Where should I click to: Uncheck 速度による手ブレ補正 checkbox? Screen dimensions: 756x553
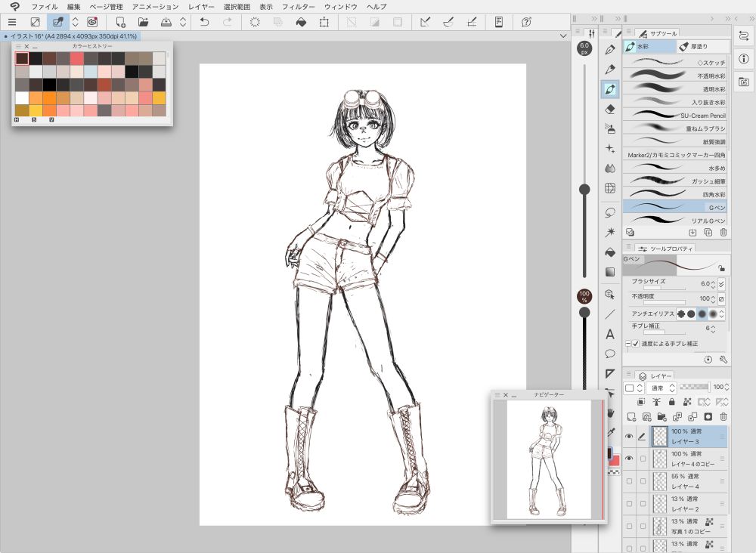635,344
